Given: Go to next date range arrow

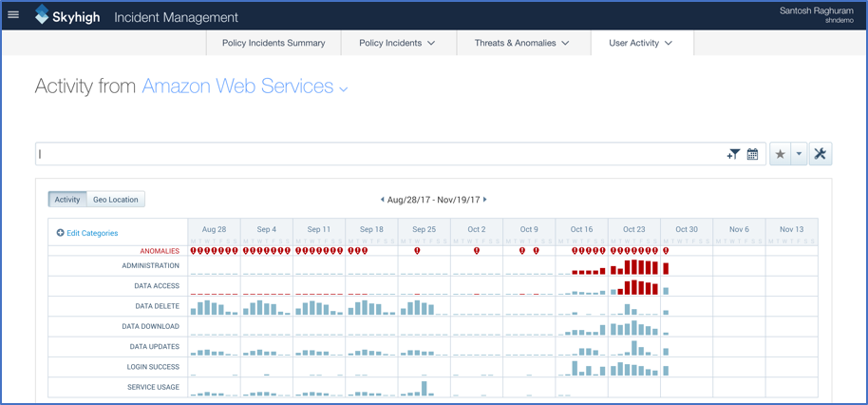Looking at the screenshot, I should 485,200.
